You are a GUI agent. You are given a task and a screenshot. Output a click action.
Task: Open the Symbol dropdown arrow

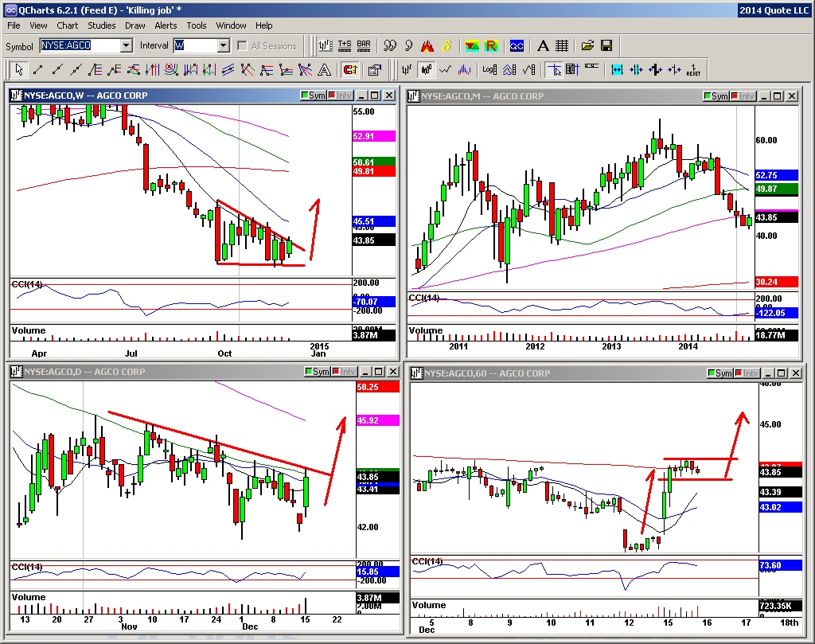pyautogui.click(x=127, y=45)
